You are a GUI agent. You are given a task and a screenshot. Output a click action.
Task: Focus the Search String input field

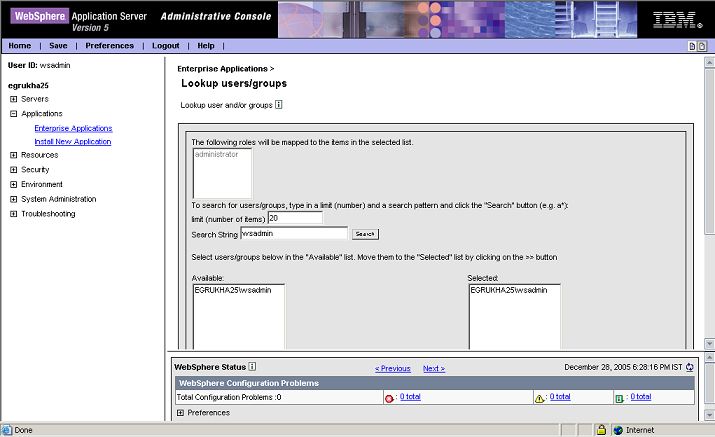coord(294,233)
